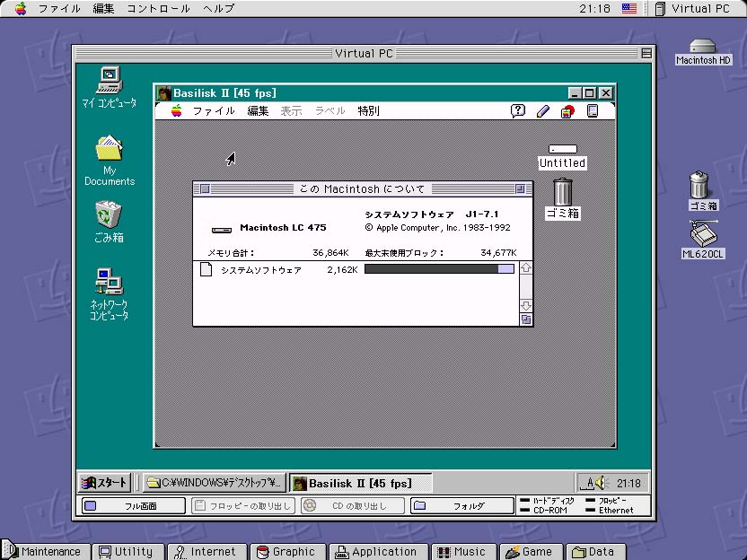Screen dimensions: 747x560
Task: Open the Macintosh HD disk icon
Action: click(703, 46)
